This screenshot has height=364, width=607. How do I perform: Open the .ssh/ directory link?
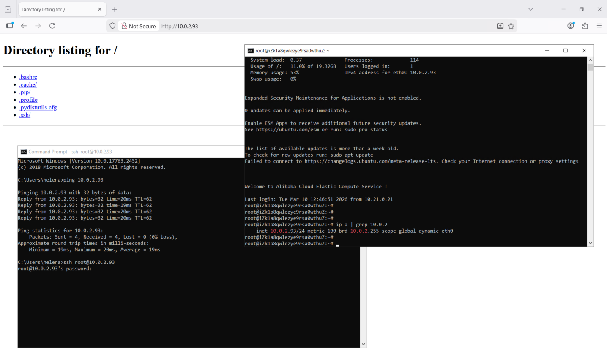25,115
